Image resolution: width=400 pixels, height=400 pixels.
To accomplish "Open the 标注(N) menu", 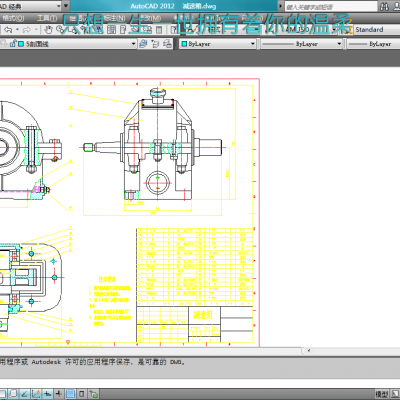I will [114, 18].
